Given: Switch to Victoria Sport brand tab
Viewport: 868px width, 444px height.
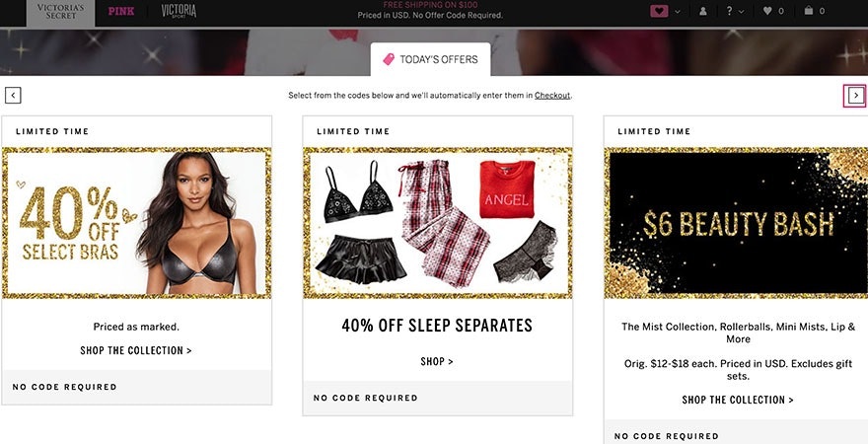Looking at the screenshot, I should tap(179, 11).
